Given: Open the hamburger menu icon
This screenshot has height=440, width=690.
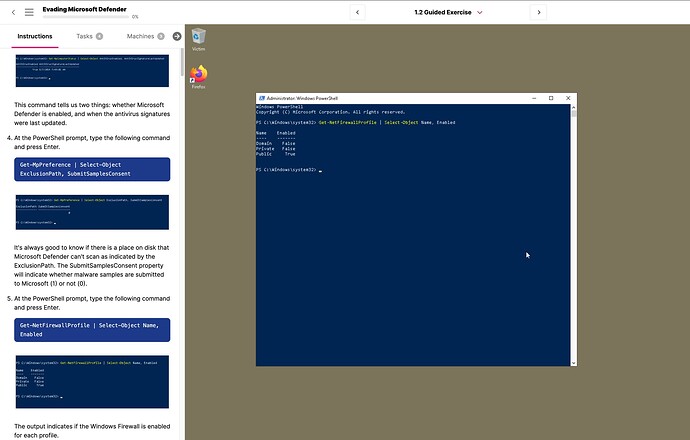Looking at the screenshot, I should coord(29,12).
